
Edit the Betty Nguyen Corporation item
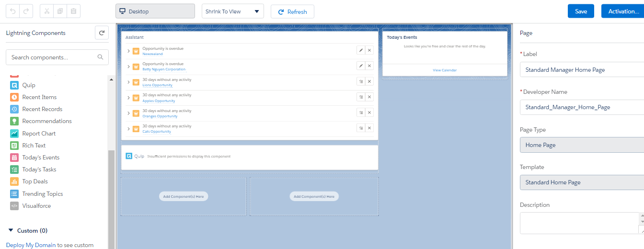(361, 66)
